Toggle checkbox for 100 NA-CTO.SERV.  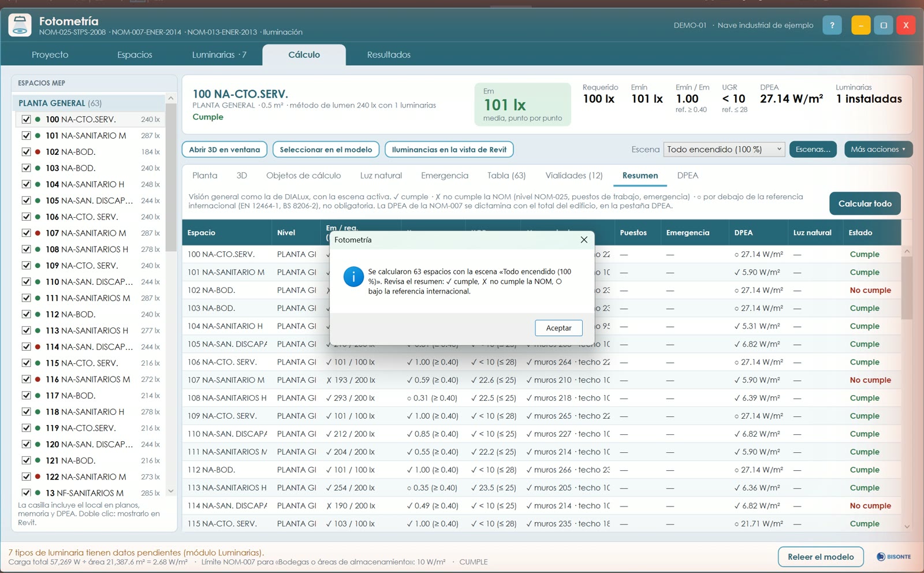[26, 119]
